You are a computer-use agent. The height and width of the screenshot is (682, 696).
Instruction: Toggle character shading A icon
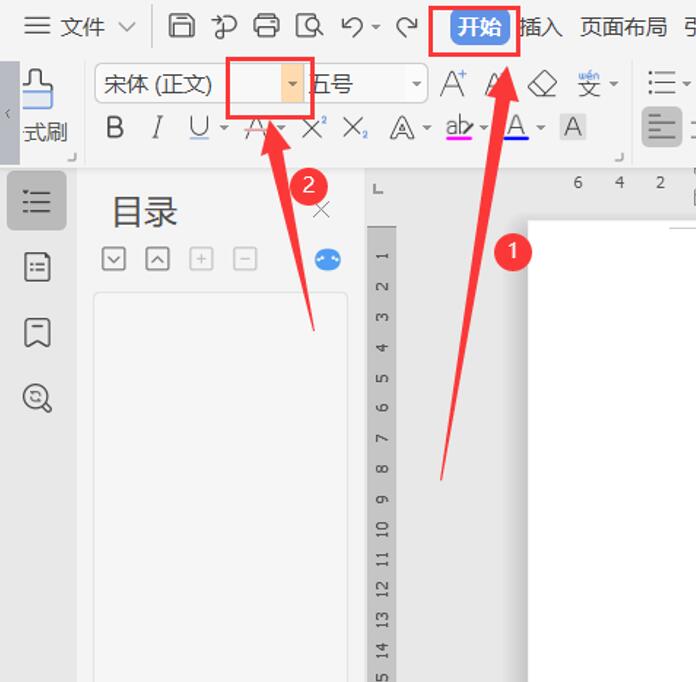[x=573, y=127]
